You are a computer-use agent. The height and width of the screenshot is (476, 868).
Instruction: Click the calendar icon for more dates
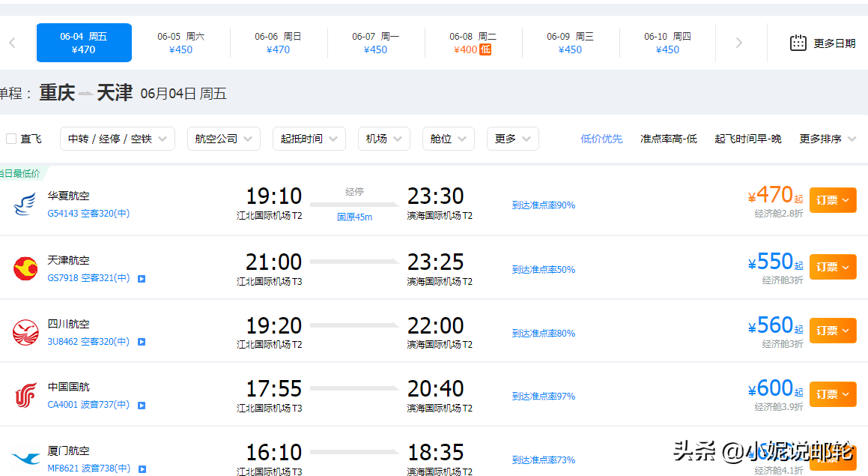(798, 43)
